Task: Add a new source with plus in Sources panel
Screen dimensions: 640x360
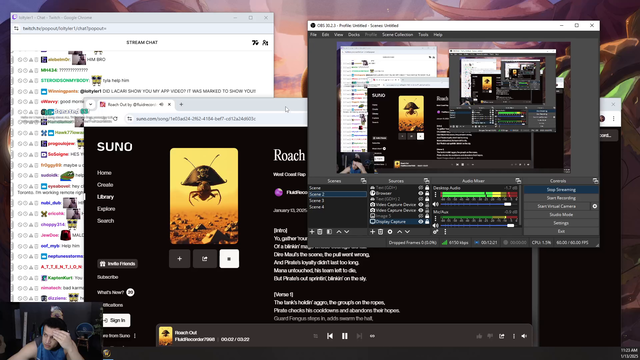Action: click(372, 231)
